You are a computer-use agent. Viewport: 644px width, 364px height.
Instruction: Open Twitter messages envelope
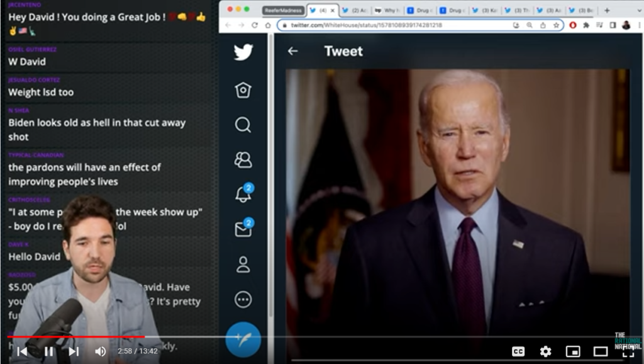click(x=243, y=229)
